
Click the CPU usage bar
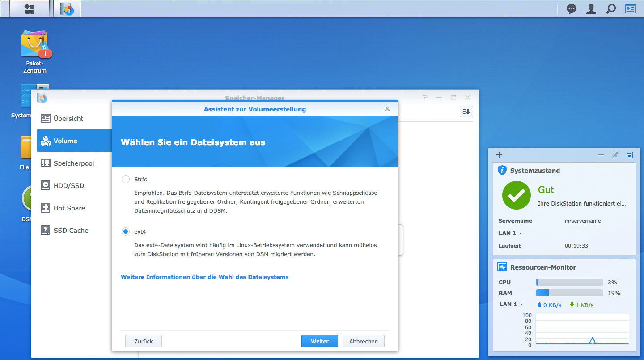point(570,282)
